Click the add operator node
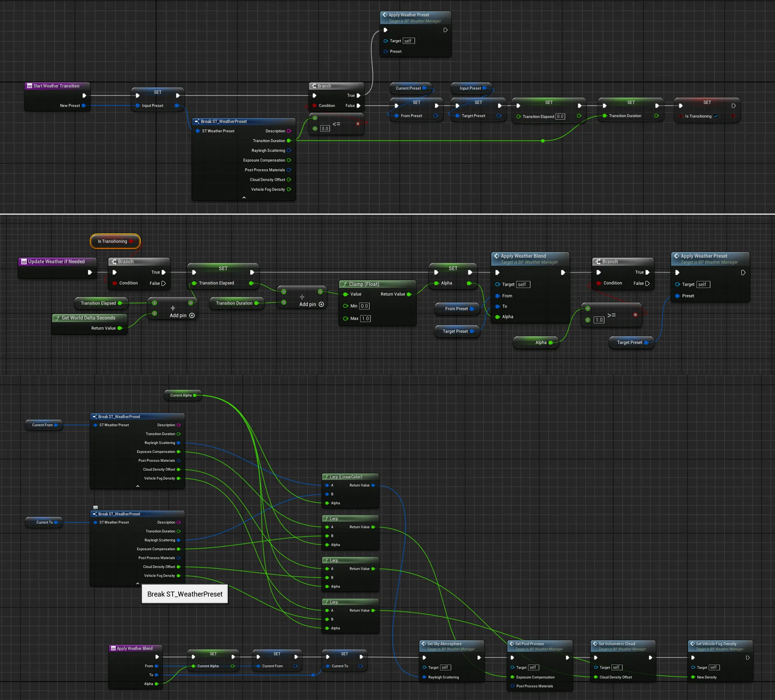 click(x=173, y=308)
